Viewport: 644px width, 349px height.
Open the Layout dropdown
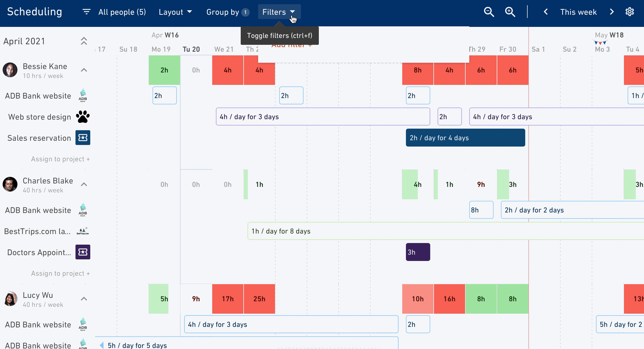tap(176, 12)
